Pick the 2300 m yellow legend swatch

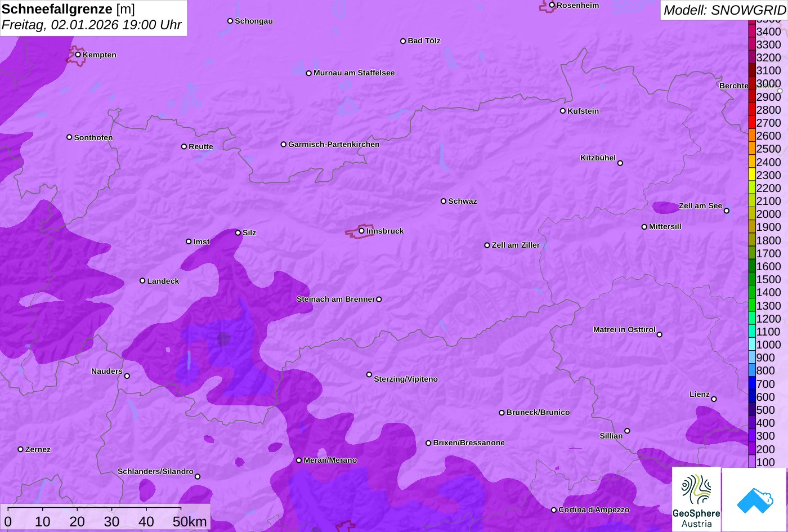[751, 175]
